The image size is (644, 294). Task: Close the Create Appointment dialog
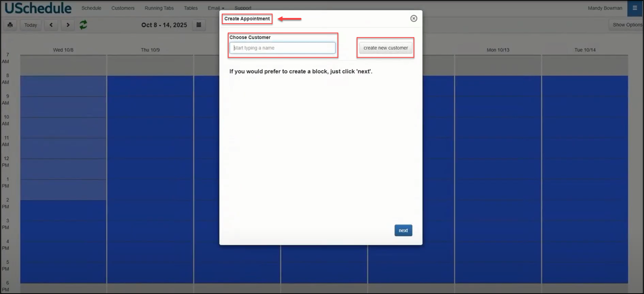tap(414, 18)
